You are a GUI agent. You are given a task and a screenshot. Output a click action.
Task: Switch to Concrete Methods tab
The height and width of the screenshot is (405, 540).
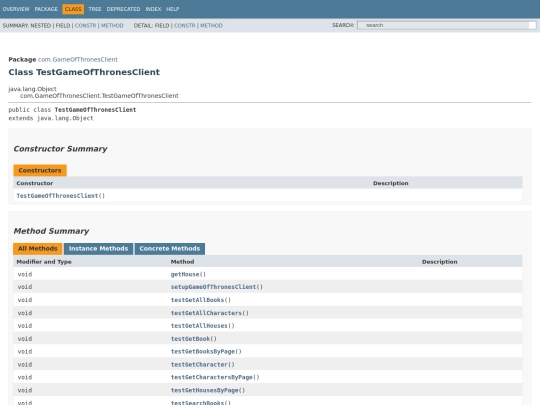(169, 249)
